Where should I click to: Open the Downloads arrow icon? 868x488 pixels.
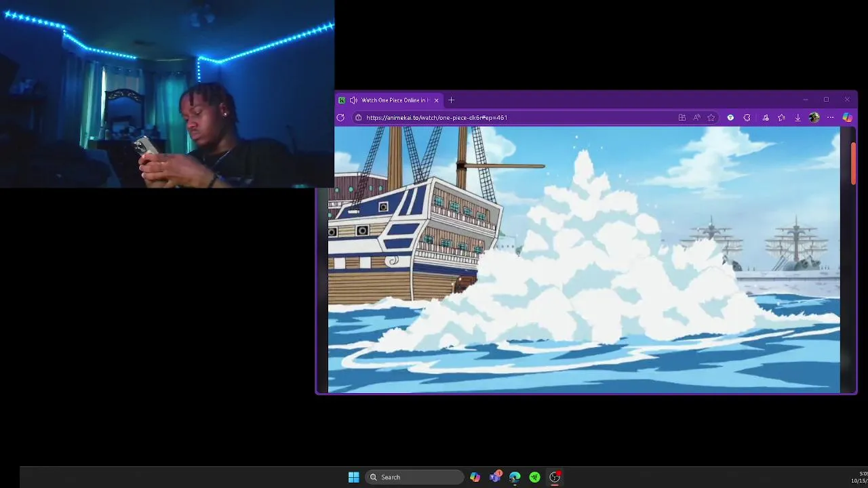[797, 117]
